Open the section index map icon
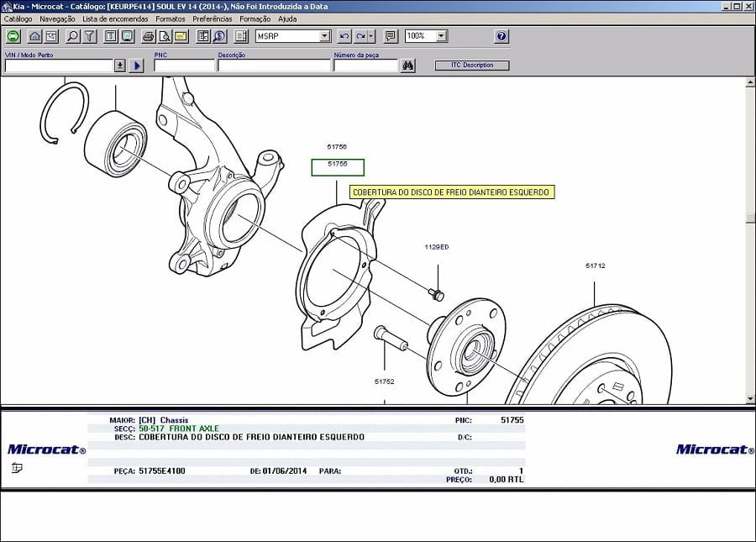The height and width of the screenshot is (542, 756). tap(51, 36)
